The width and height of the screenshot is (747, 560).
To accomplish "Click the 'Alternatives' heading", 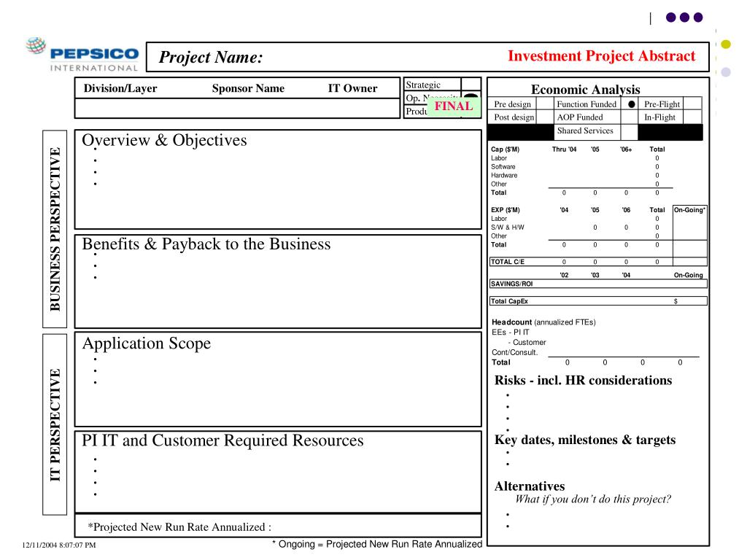I will 530,486.
